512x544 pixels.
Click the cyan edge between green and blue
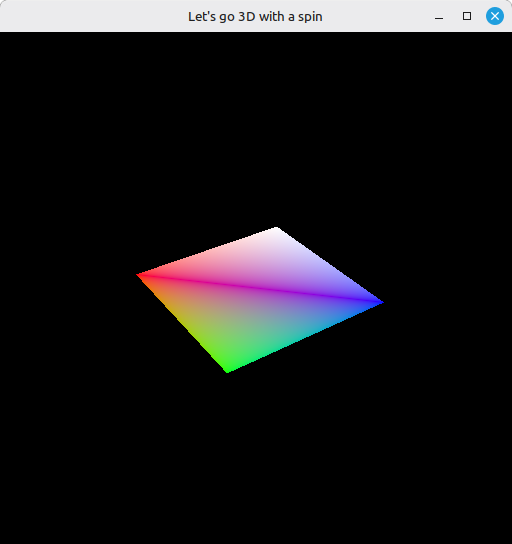[305, 338]
